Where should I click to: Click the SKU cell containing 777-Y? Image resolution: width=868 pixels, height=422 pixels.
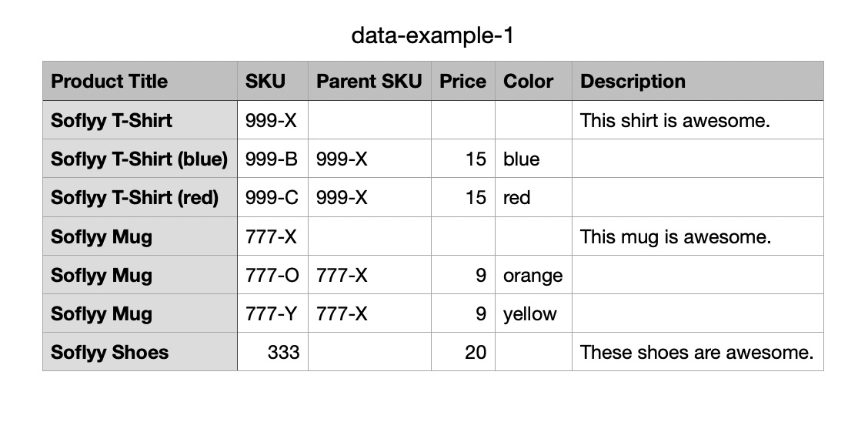coord(272,314)
